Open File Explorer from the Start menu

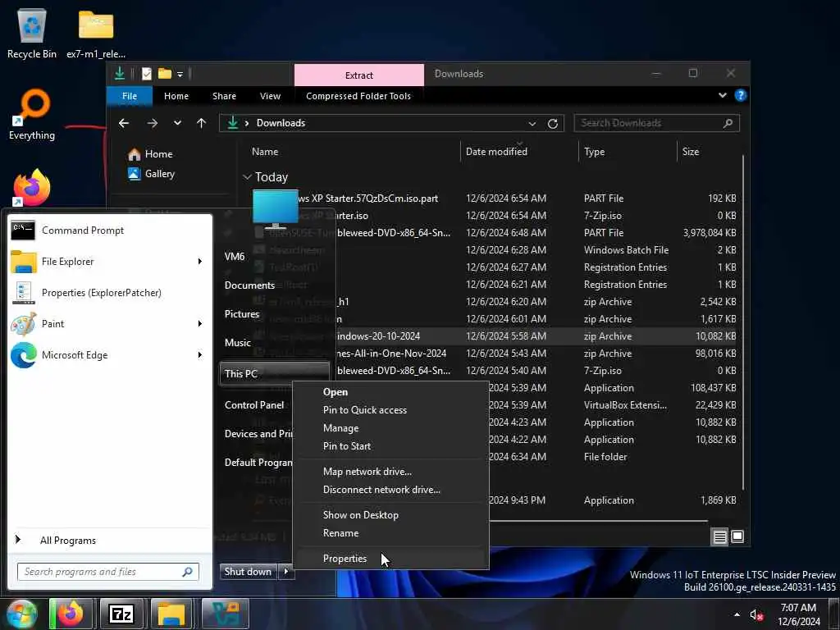click(102, 262)
